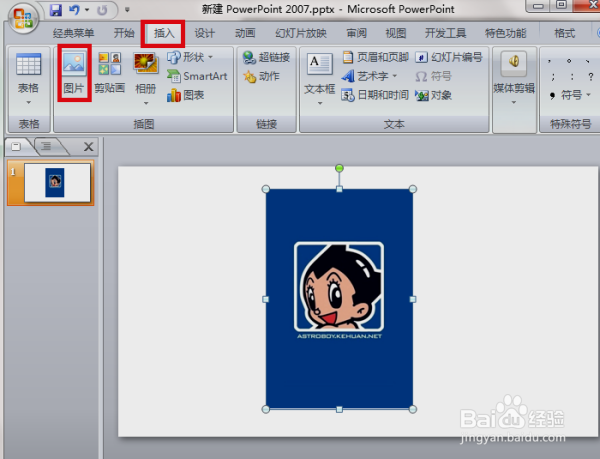The width and height of the screenshot is (600, 459).
Task: Click the bottom-right corner resize handle
Action: tap(412, 409)
